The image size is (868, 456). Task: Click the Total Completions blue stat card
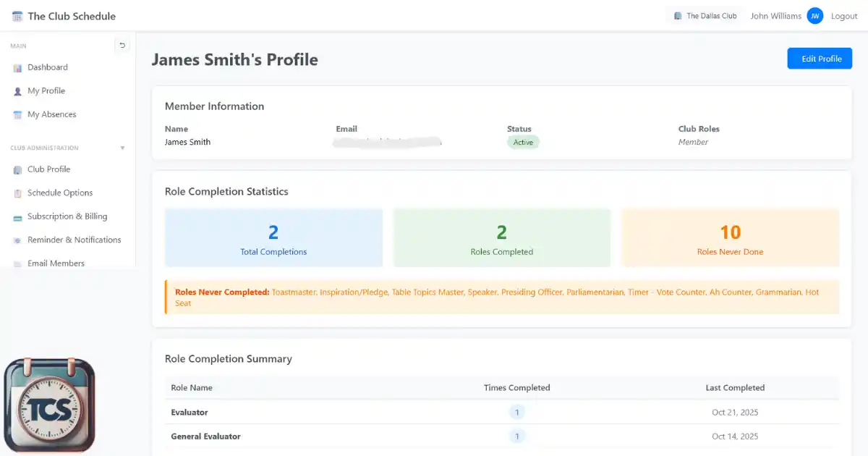click(x=273, y=238)
